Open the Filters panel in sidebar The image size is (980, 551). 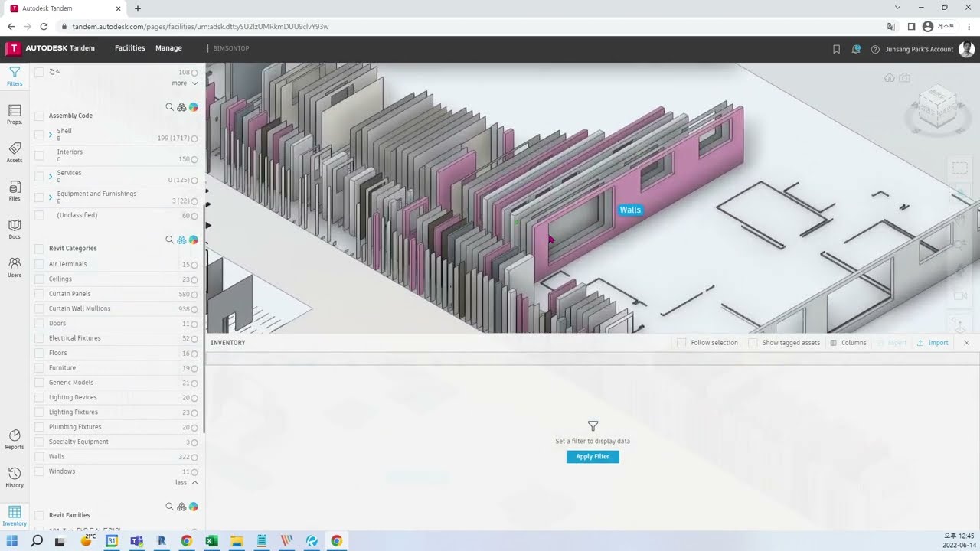tap(15, 76)
